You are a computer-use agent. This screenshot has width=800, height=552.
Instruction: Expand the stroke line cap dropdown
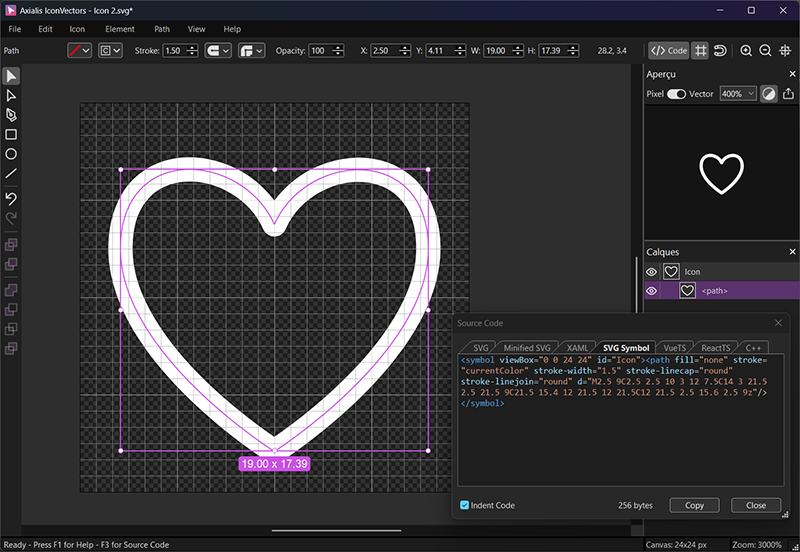[x=218, y=51]
